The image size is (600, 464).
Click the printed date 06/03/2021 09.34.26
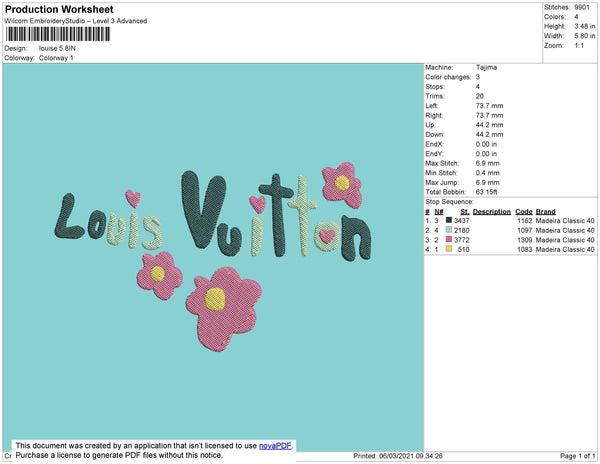(411, 456)
